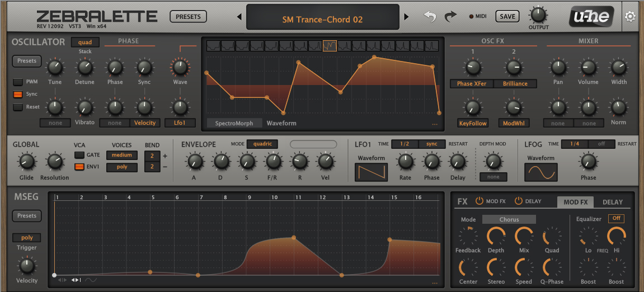Viewport: 644px width, 292px height.
Task: Open the Oscillator Presets button
Action: pyautogui.click(x=27, y=61)
